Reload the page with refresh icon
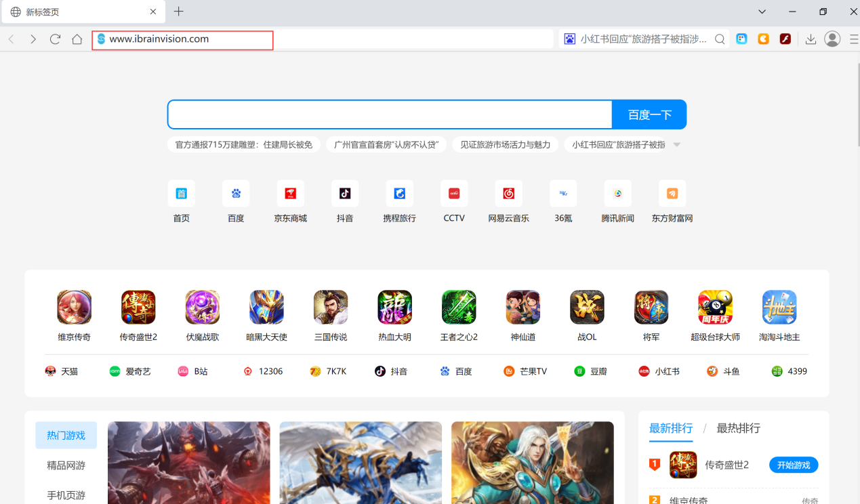The image size is (860, 504). click(x=56, y=39)
